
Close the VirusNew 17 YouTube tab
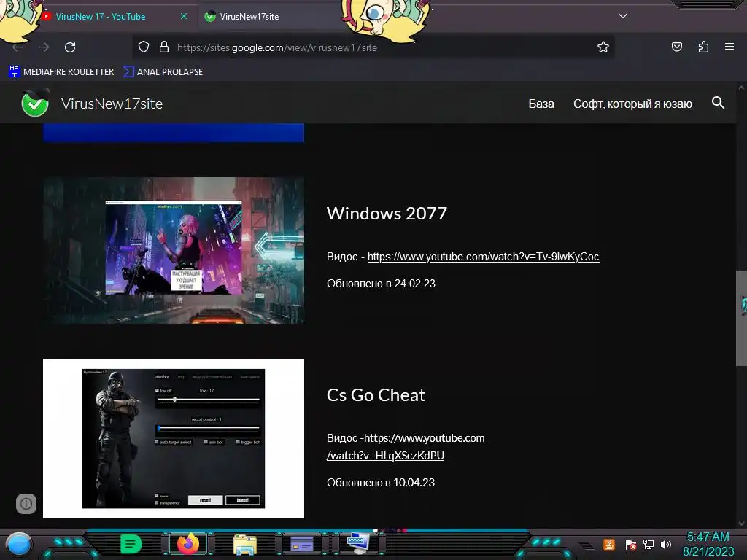183,16
